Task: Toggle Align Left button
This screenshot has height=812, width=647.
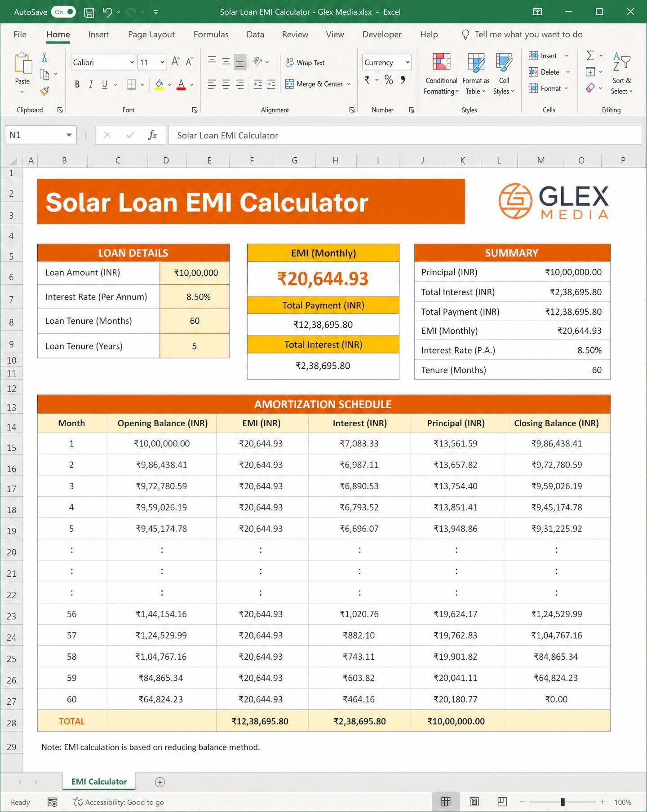Action: 212,84
